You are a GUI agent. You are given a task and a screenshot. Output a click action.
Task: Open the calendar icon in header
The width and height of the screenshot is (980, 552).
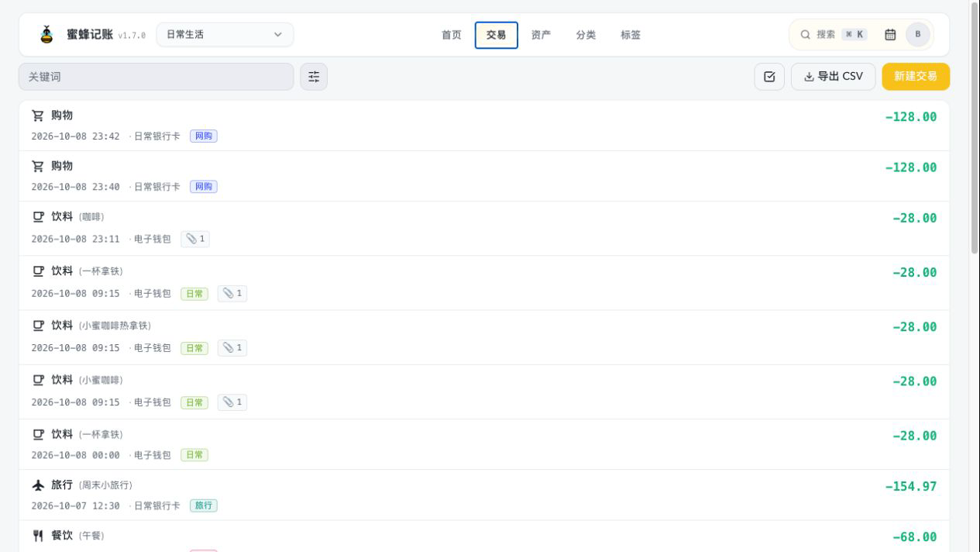coord(890,34)
